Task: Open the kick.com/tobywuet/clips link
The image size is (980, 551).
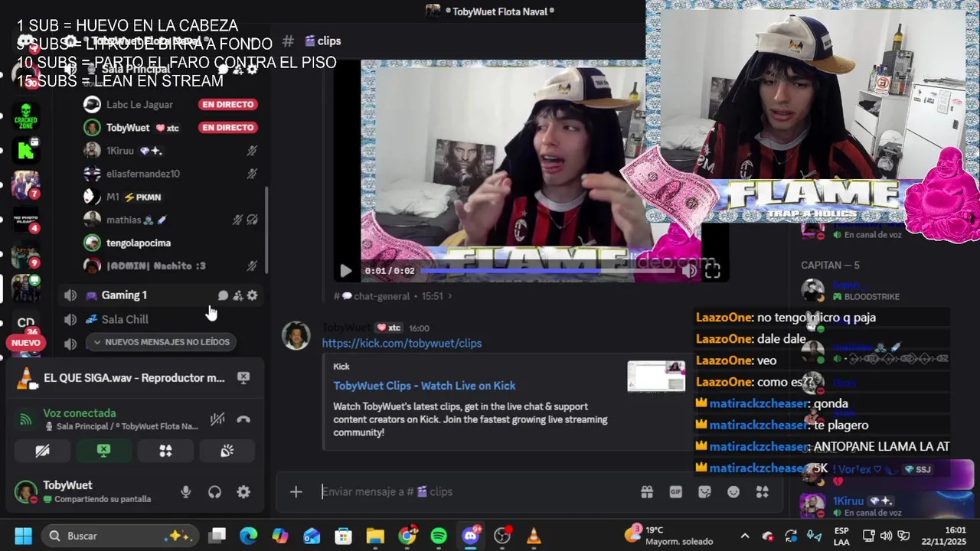Action: pos(402,344)
